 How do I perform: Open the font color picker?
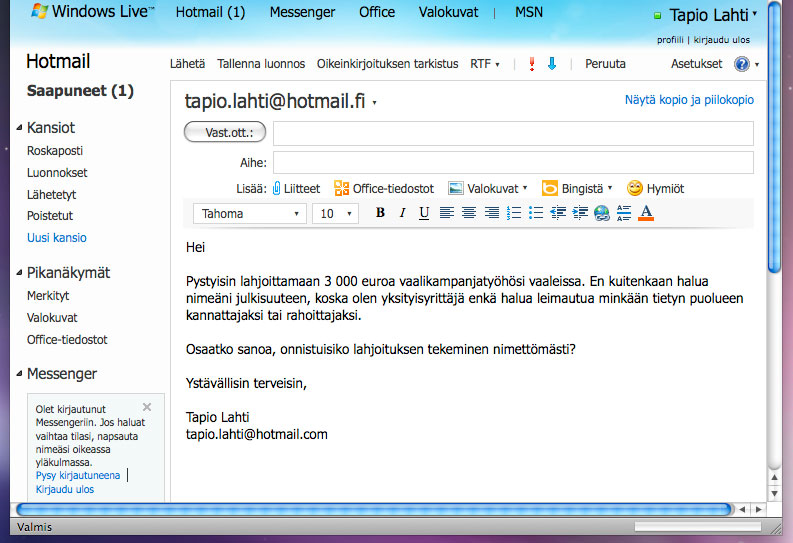point(646,213)
